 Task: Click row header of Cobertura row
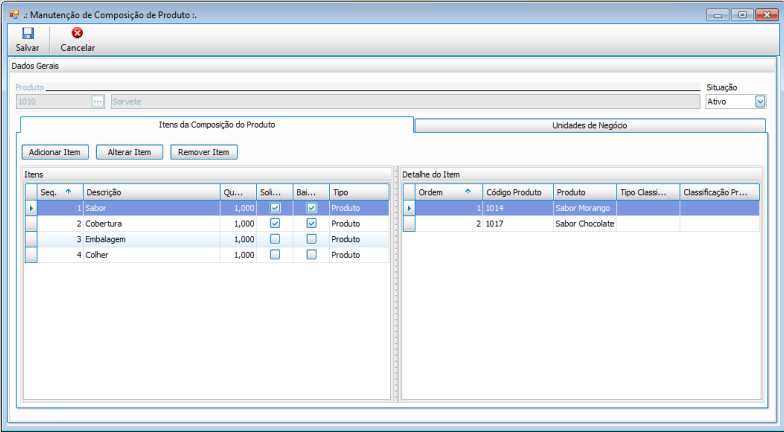pyautogui.click(x=31, y=224)
